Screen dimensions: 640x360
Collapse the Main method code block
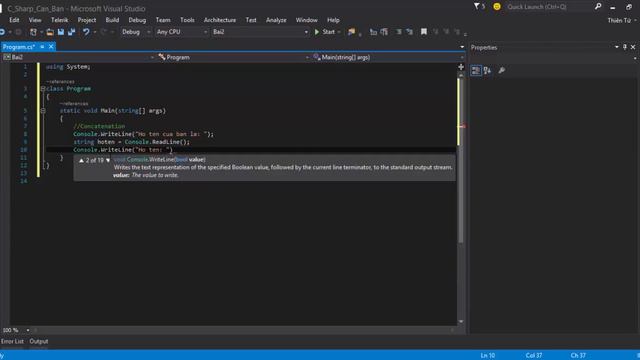[43, 111]
